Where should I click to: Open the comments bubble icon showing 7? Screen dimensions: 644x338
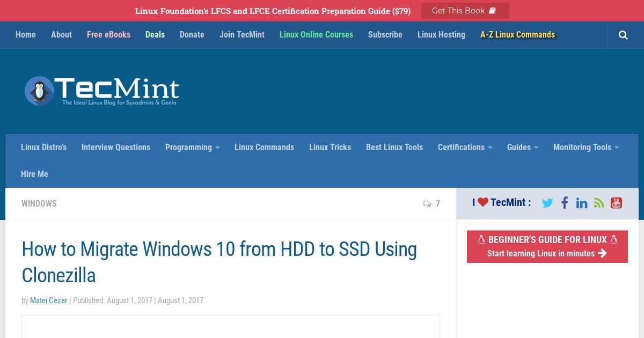(x=427, y=204)
